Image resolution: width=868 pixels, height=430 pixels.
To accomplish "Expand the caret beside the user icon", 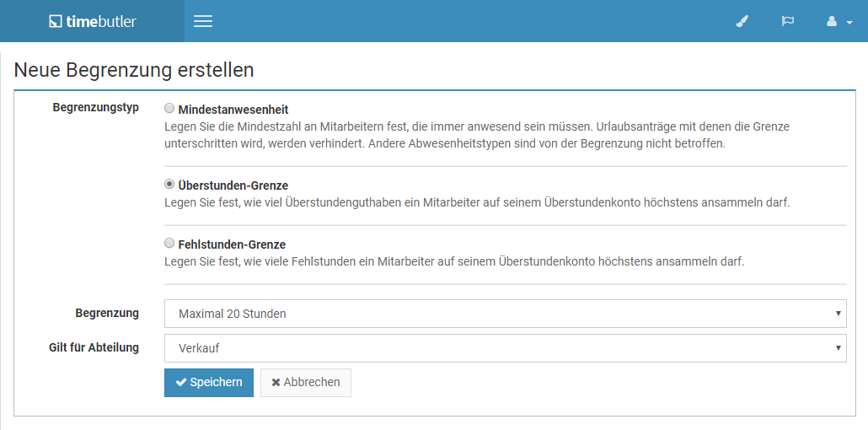I will [x=849, y=23].
